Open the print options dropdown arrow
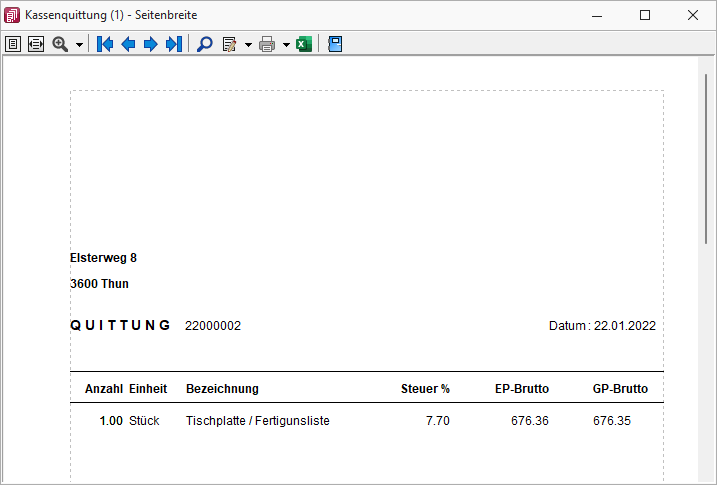717x485 pixels. pyautogui.click(x=286, y=45)
